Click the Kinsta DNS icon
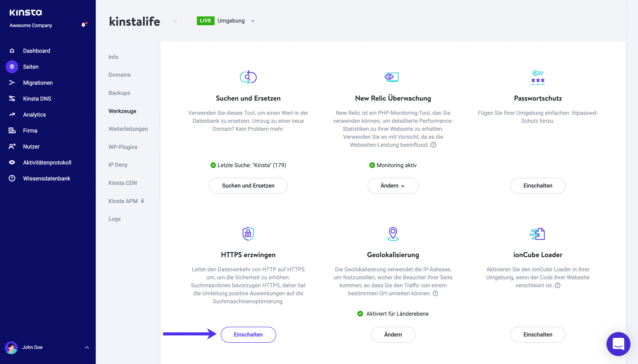Viewport: 638px width, 364px height. (x=12, y=98)
